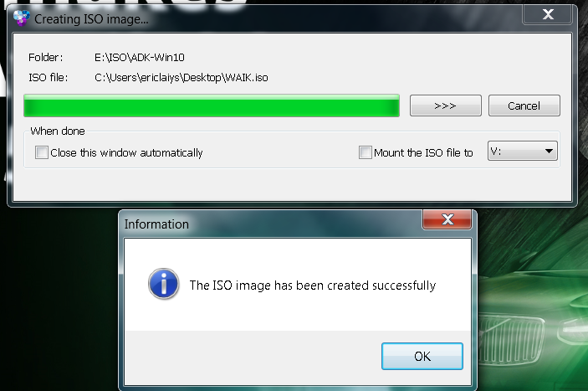Viewport: 588px width, 391px height.
Task: Click the green progress bar
Action: (x=212, y=105)
